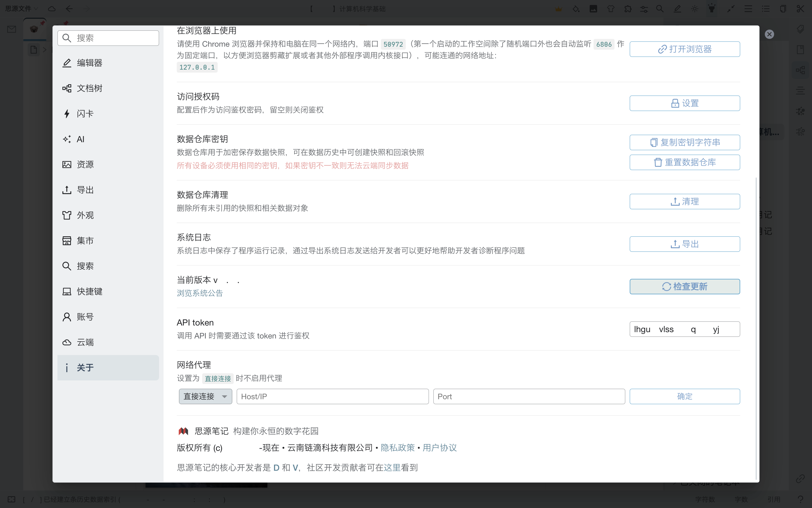Open the plugins puzzle icon in toolbar

628,9
